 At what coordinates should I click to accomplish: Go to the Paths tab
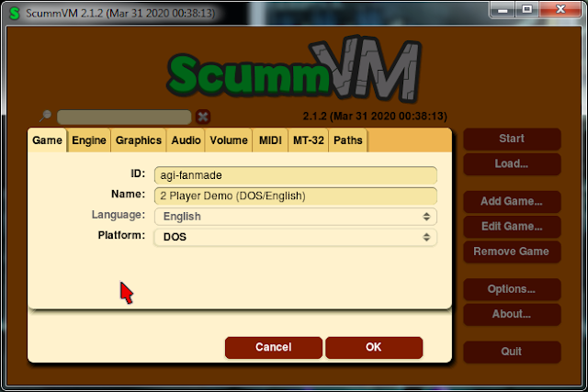(348, 140)
